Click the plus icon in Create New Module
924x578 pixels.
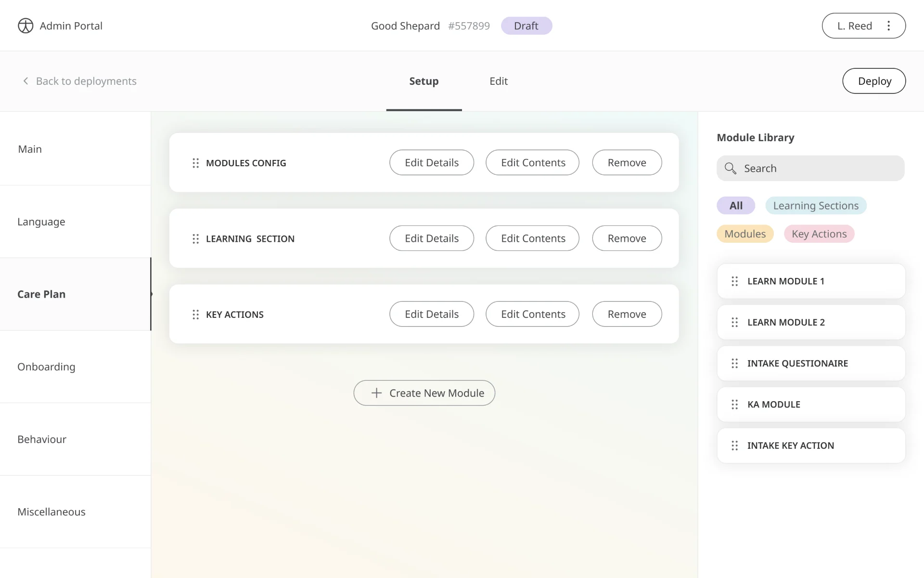pyautogui.click(x=376, y=393)
